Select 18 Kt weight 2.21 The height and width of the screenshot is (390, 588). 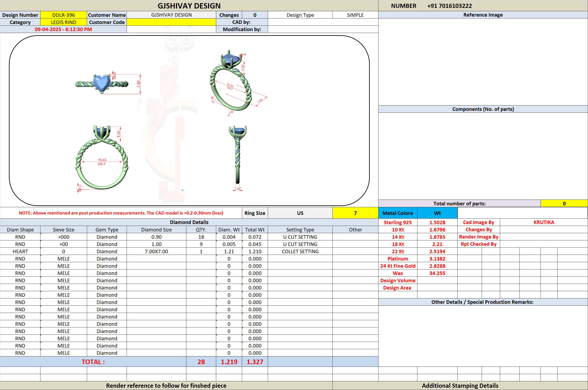tap(437, 244)
